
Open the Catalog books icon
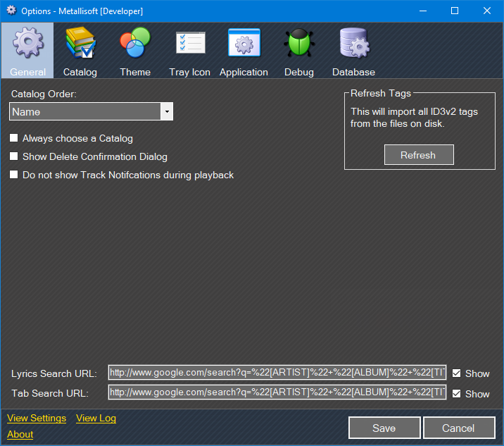80,45
